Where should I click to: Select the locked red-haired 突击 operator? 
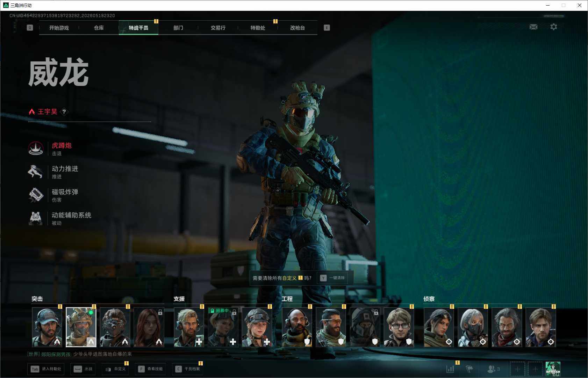coord(149,327)
